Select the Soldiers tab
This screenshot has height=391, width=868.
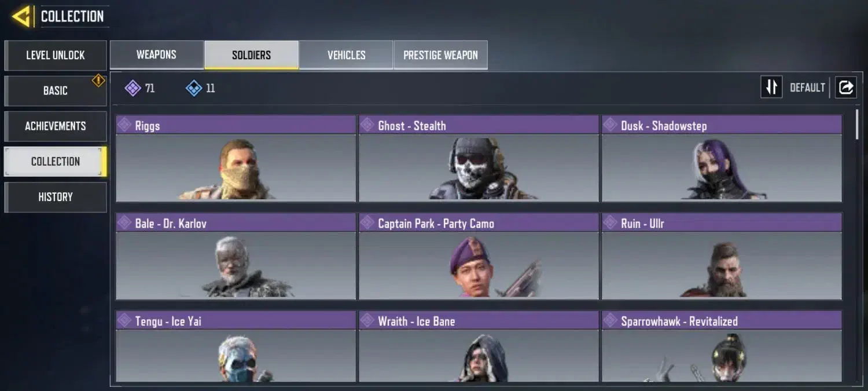[251, 55]
